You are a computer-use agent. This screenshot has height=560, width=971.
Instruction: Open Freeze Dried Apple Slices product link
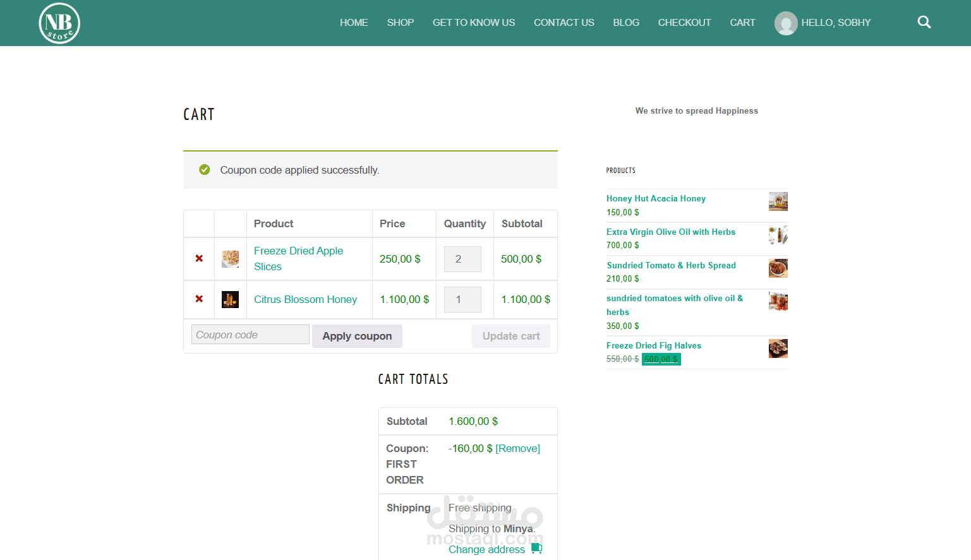[298, 259]
